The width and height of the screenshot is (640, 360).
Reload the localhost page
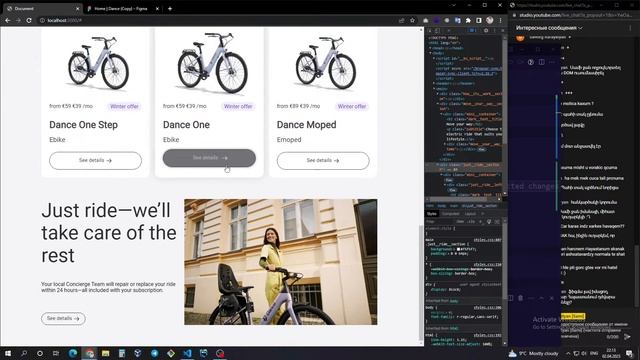29,20
